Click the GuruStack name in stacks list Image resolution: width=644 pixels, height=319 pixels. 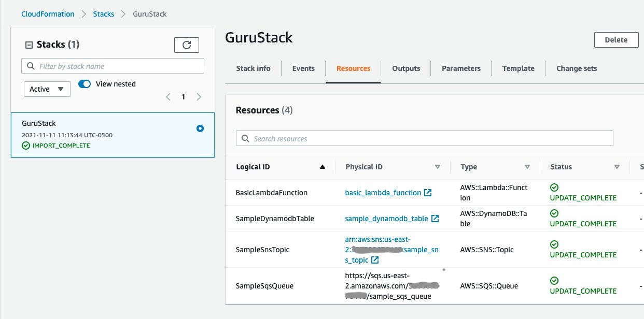tap(39, 123)
